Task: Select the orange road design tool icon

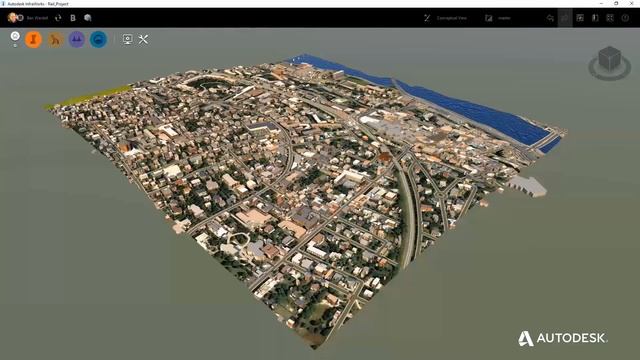Action: tap(33, 40)
